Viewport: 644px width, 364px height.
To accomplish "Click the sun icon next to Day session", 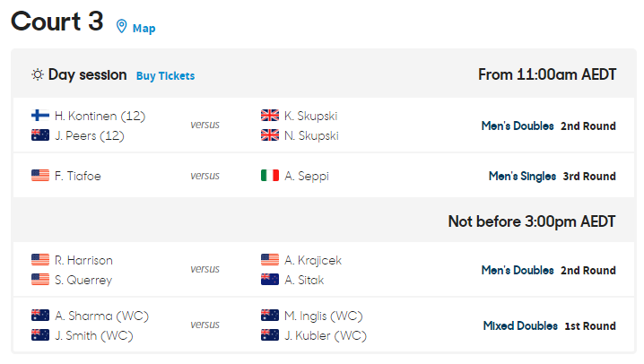I will coord(38,75).
